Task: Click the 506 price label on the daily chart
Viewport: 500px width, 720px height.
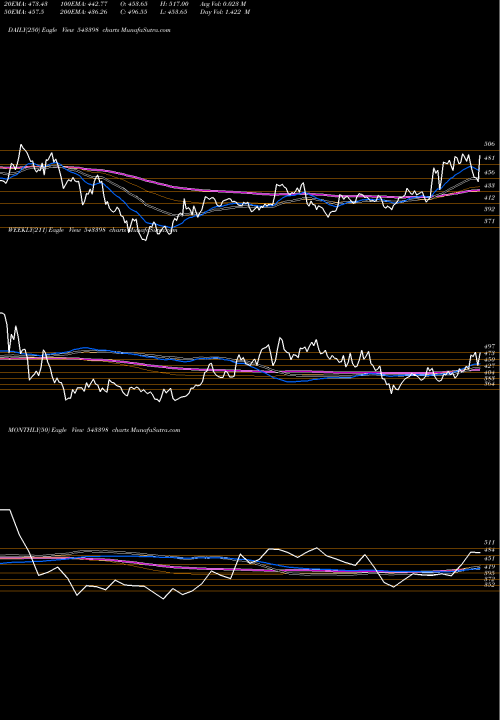Action: (490, 144)
